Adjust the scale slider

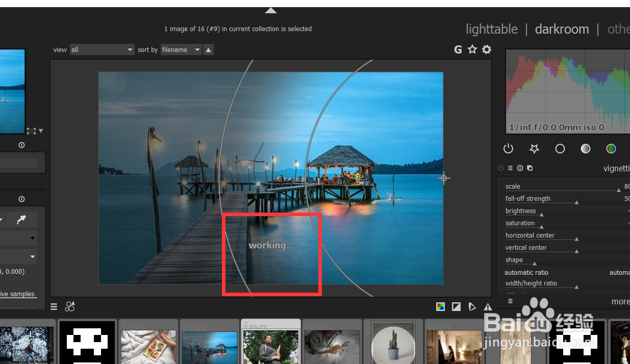click(x=567, y=187)
